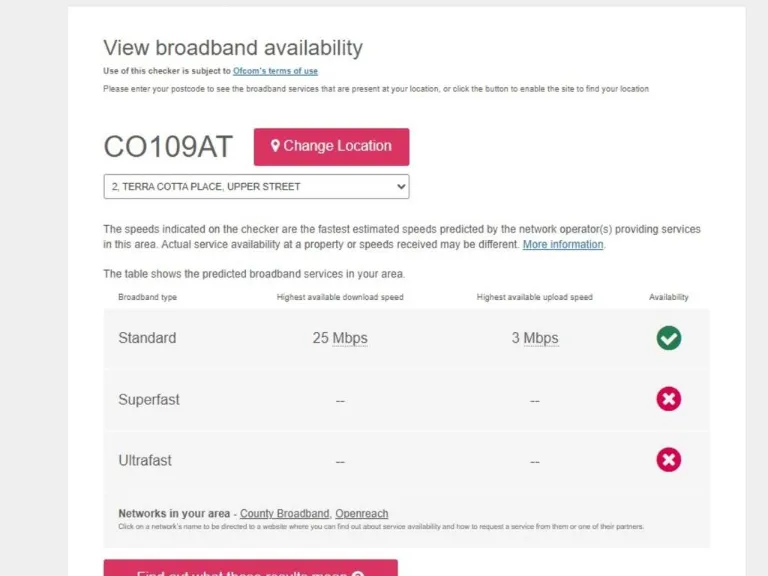Click the Highest available download speed header

pos(340,297)
